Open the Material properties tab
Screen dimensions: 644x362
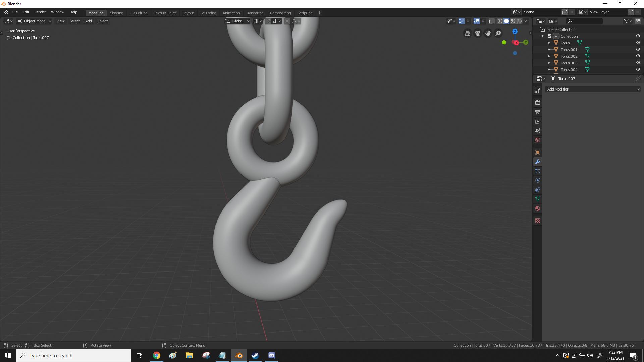538,208
